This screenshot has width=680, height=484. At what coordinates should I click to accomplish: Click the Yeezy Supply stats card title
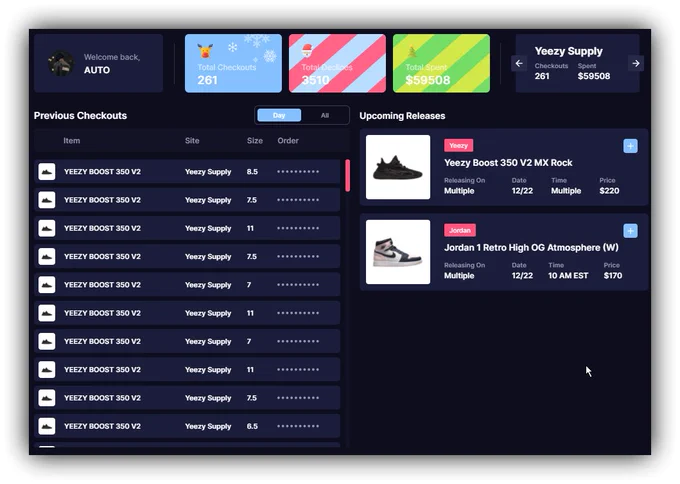tap(569, 51)
